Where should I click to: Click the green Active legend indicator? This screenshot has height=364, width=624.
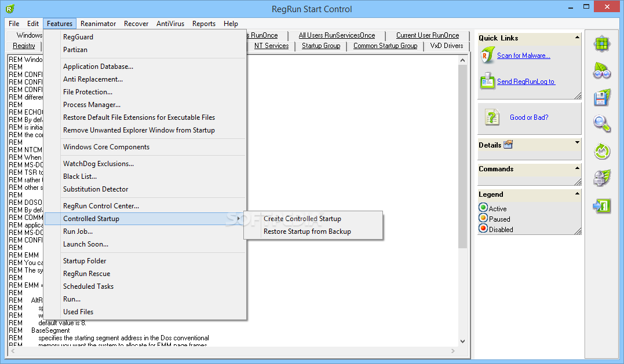[x=483, y=207]
